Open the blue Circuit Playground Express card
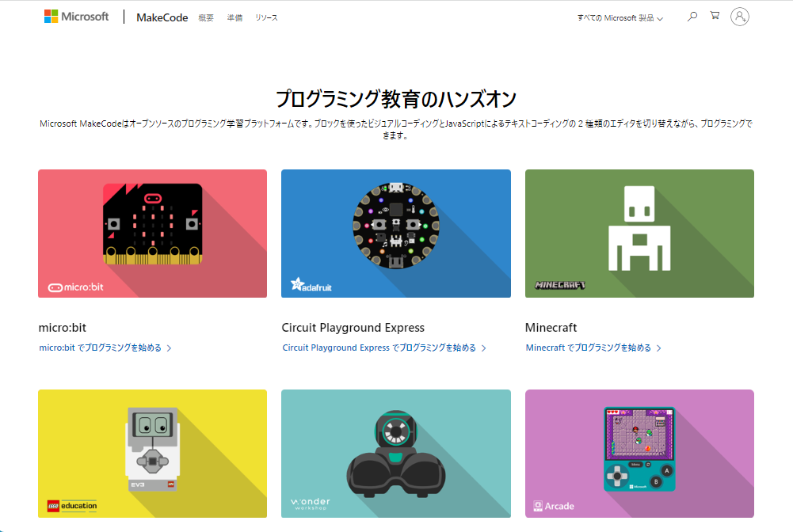 point(396,234)
